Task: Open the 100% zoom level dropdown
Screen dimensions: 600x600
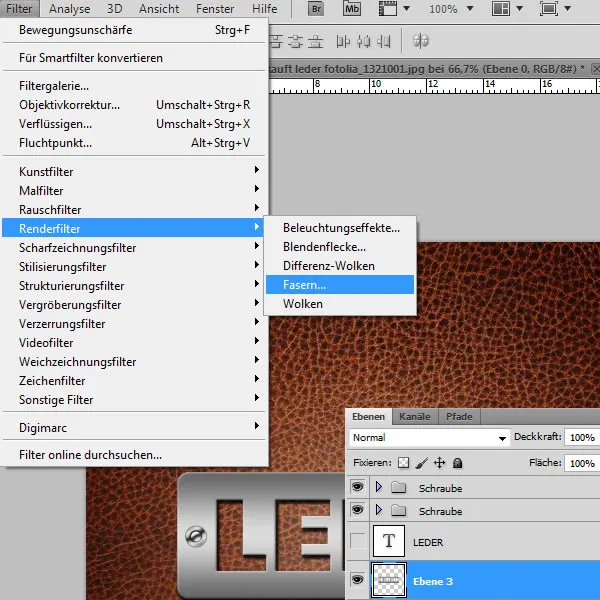Action: 450,9
